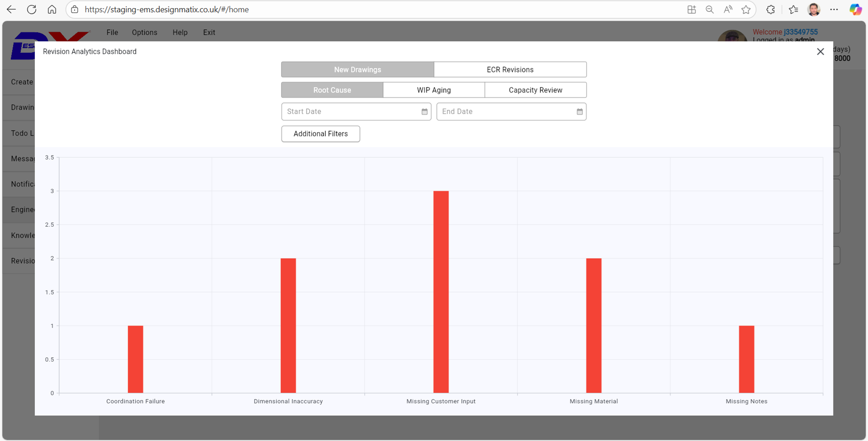Click the Dimensional Inaccuracy red bar
The height and width of the screenshot is (441, 868).
coord(288,326)
